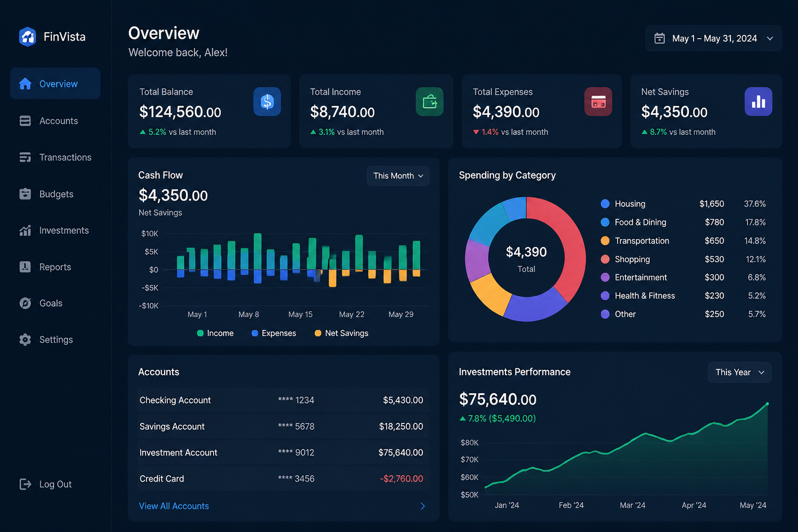Select the Investment Account row
This screenshot has width=798, height=532.
click(283, 453)
